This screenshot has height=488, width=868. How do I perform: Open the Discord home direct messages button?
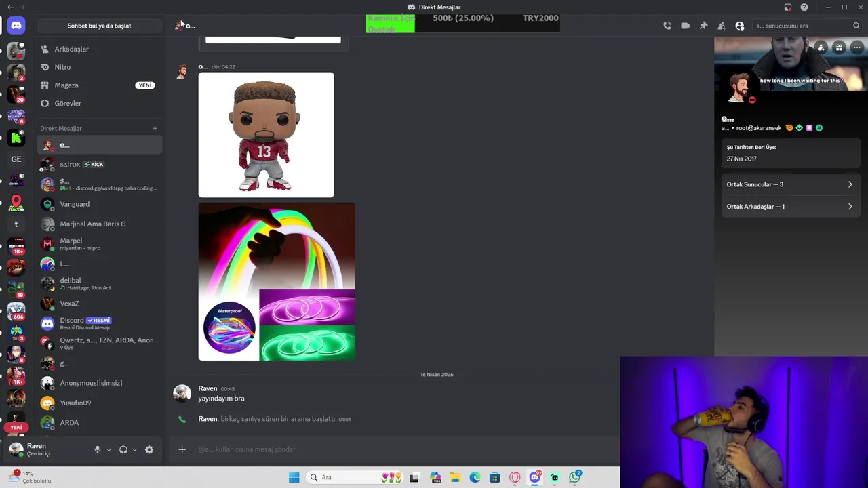tap(16, 26)
